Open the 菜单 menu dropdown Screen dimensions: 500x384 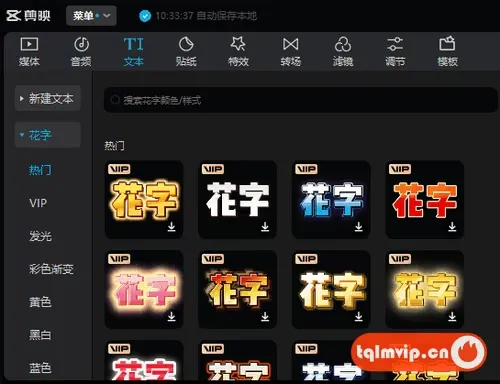pyautogui.click(x=91, y=16)
